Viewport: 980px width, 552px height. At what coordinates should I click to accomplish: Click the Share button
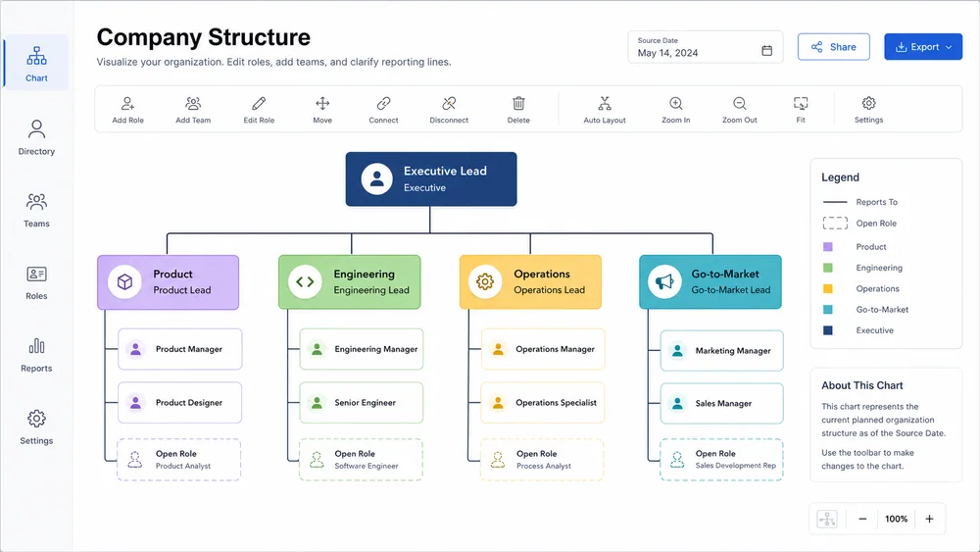tap(834, 47)
